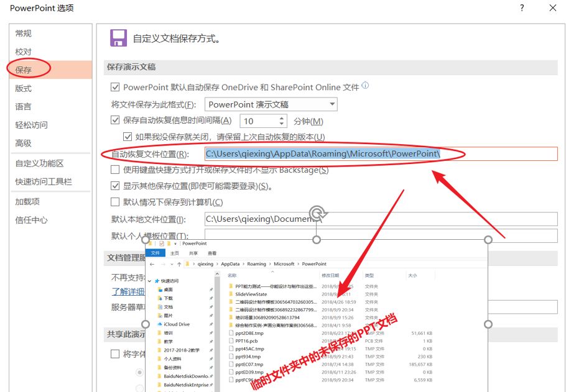Click the file icon of PPT16.pcb
Image resolution: width=566 pixels, height=392 pixels.
click(231, 341)
